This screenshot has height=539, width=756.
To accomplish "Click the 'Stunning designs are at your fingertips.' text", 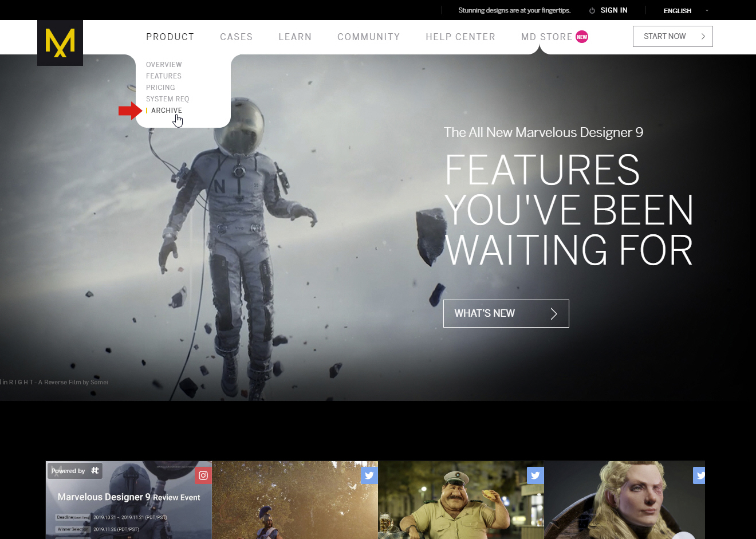I will point(514,10).
